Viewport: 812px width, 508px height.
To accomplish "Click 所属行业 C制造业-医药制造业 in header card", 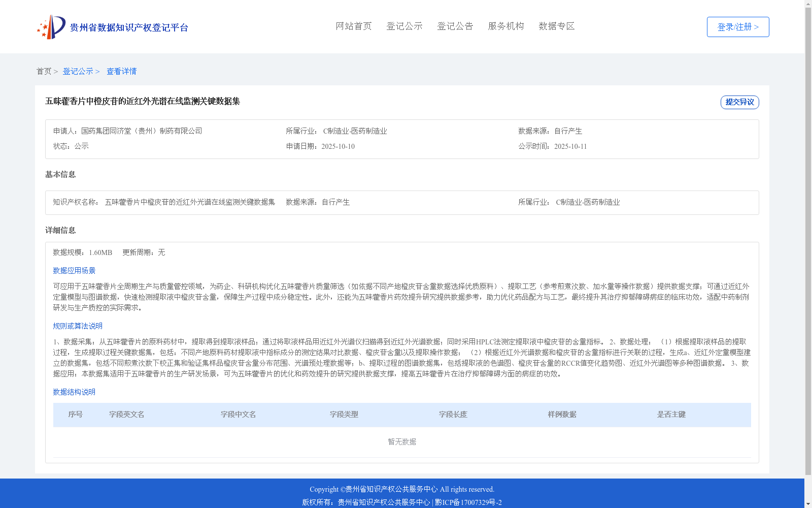I will 336,131.
